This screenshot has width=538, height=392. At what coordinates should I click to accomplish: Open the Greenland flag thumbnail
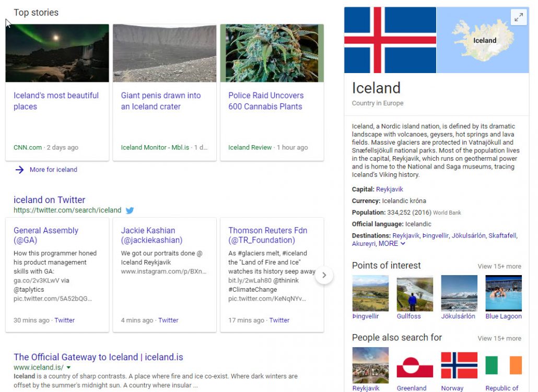pyautogui.click(x=415, y=365)
